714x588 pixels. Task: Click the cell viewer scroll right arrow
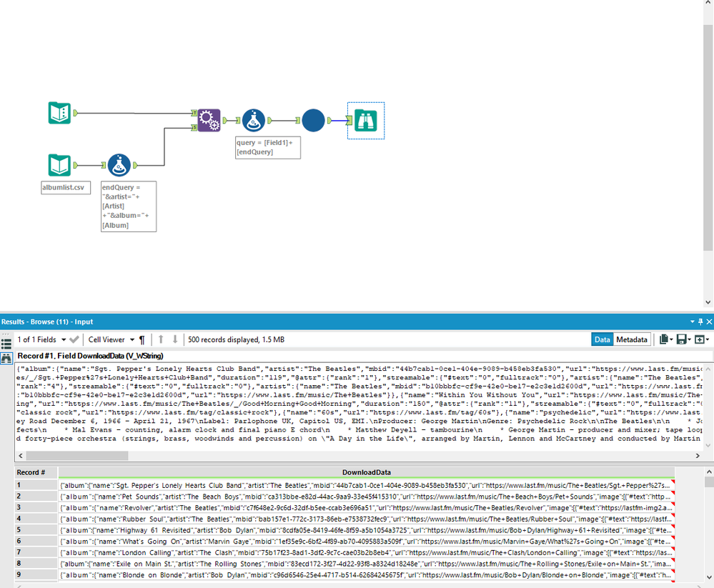(698, 455)
